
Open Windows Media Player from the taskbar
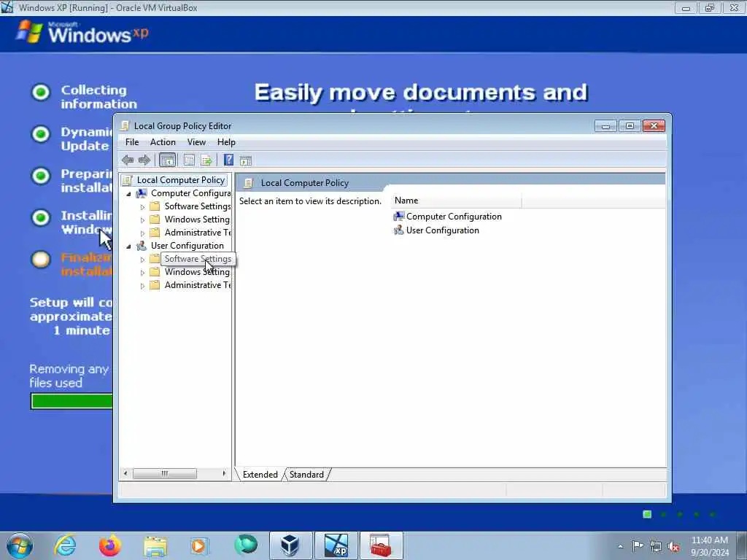198,545
